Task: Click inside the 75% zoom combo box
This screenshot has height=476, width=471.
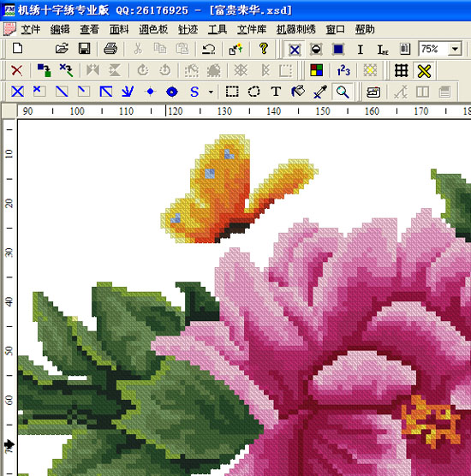Action: tap(433, 49)
